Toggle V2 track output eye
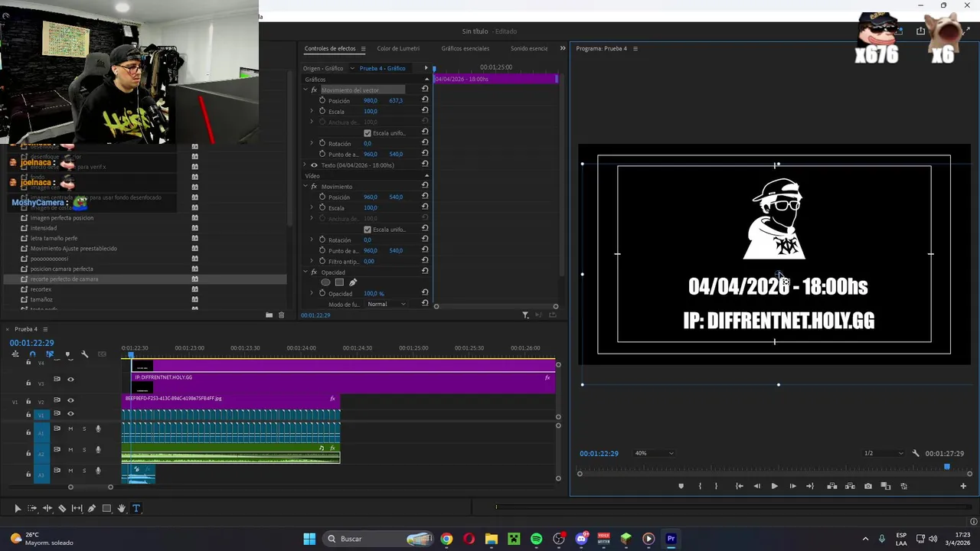Image resolution: width=980 pixels, height=551 pixels. [70, 400]
